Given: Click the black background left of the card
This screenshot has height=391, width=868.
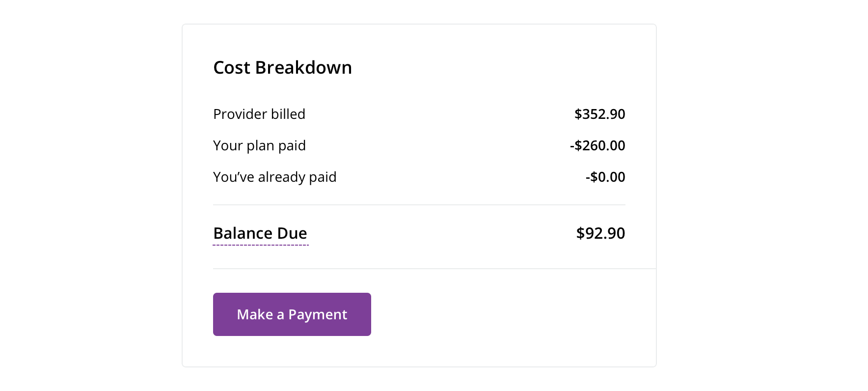Looking at the screenshot, I should tap(91, 195).
